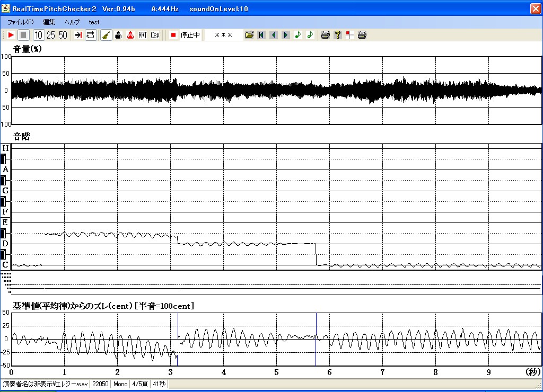This screenshot has width=543, height=392.
Task: Toggle the violin instrument mode icon
Action: (106, 35)
